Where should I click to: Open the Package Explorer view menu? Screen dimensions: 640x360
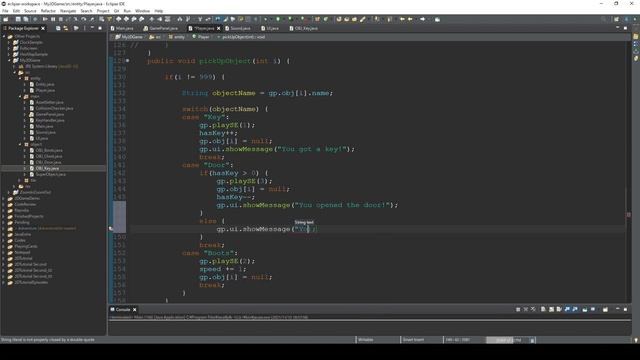pos(84,28)
